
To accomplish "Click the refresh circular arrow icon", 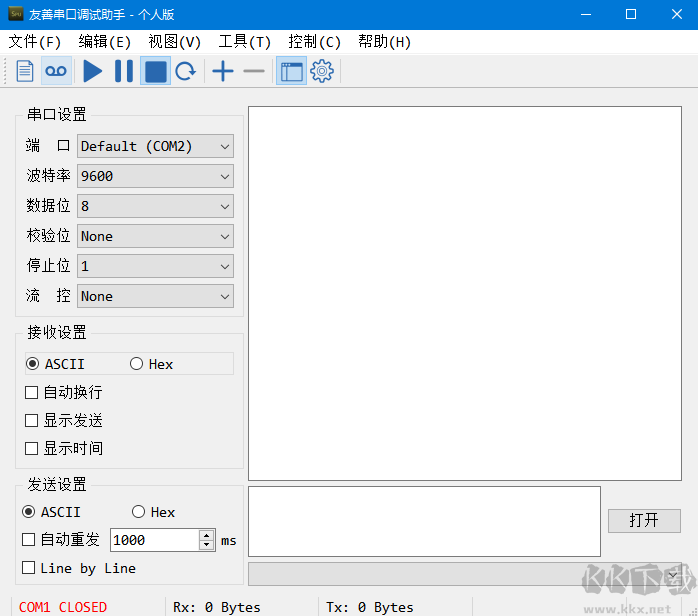I will click(x=186, y=71).
